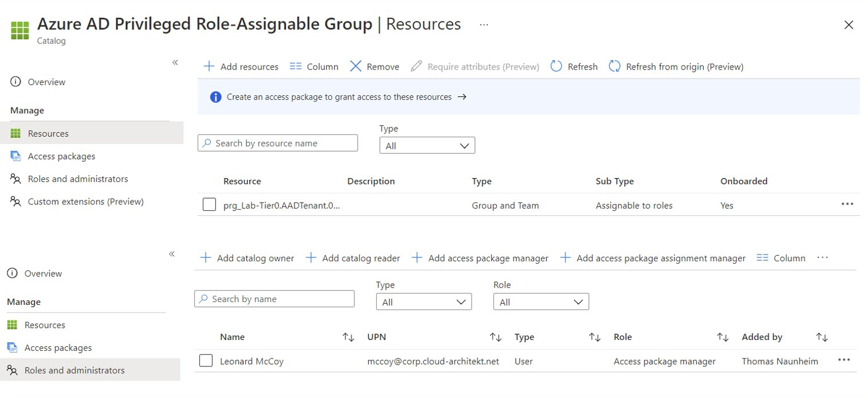Image resolution: width=868 pixels, height=398 pixels.
Task: Select Roles and administrators in the lower navigation
Action: click(x=90, y=370)
